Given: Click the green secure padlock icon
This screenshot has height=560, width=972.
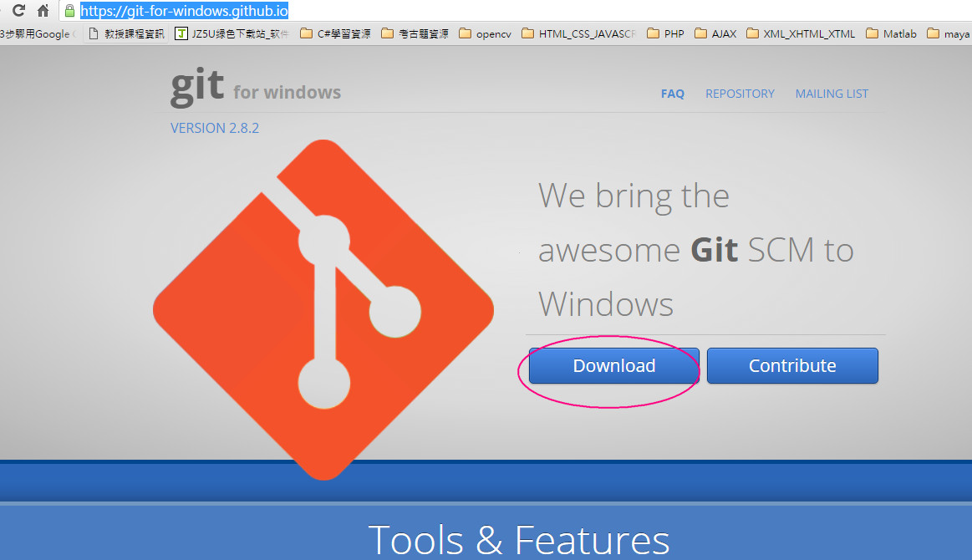Looking at the screenshot, I should (69, 11).
